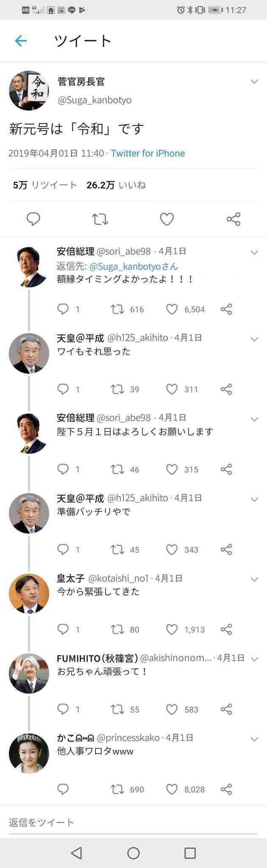This screenshot has height=868, width=267.
Task: Share the main tweet
Action: 234,219
